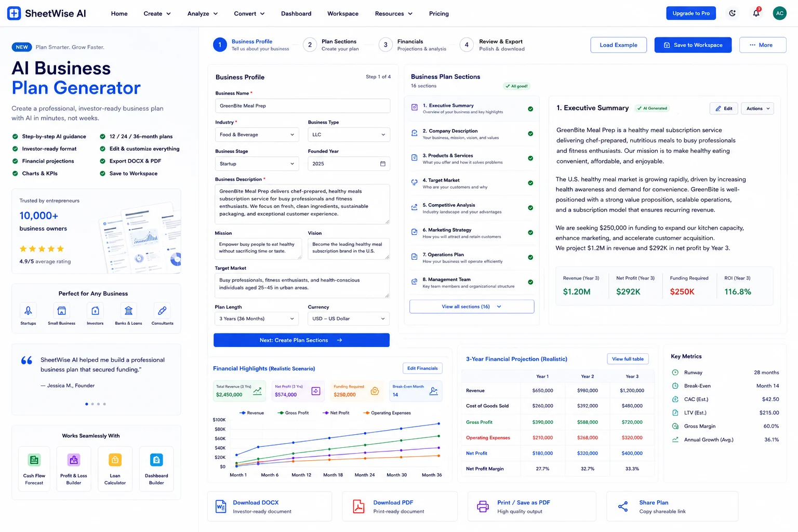Open the Convert menu
Screen dimensions: 798x532
pyautogui.click(x=249, y=14)
